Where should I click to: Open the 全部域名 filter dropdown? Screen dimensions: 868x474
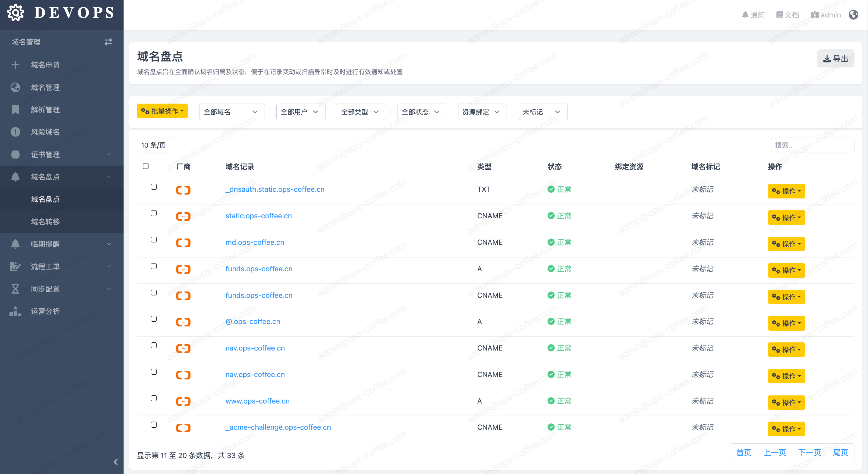click(x=232, y=112)
